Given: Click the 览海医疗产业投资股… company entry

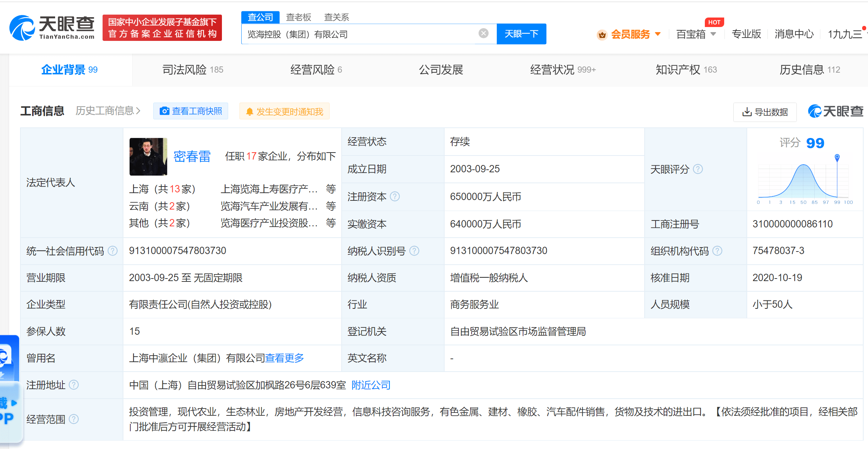Looking at the screenshot, I should (269, 223).
